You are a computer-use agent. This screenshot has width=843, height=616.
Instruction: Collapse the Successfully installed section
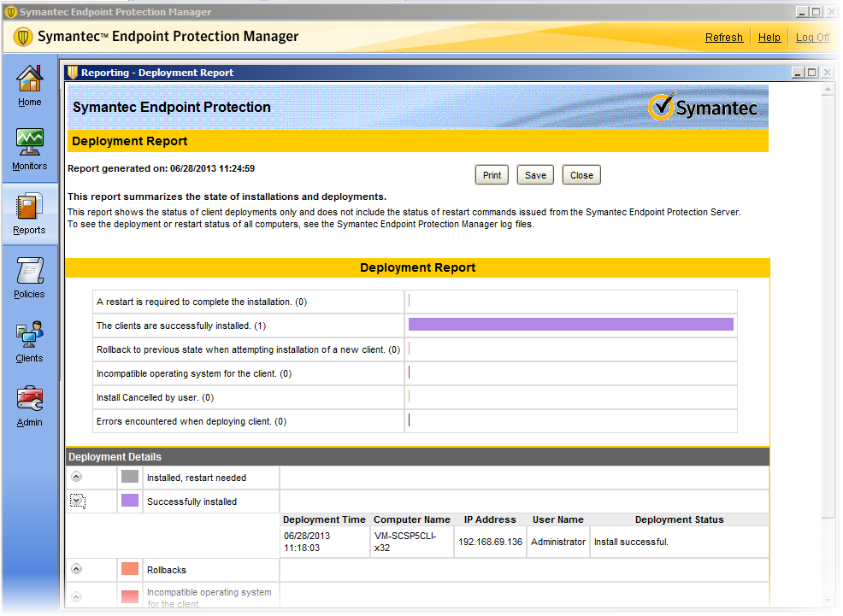[x=77, y=501]
